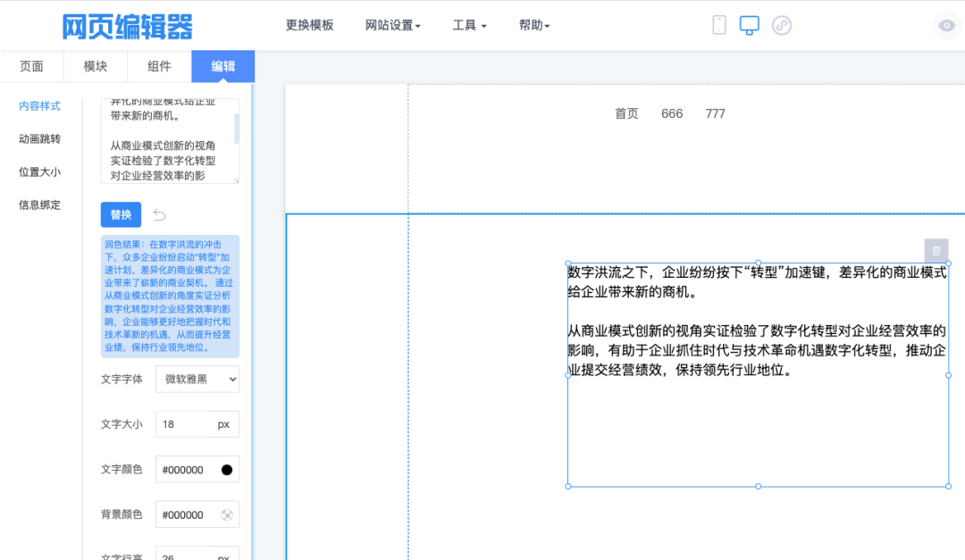Open the black 文字颜色 swatch
This screenshot has width=965, height=560.
[x=227, y=470]
